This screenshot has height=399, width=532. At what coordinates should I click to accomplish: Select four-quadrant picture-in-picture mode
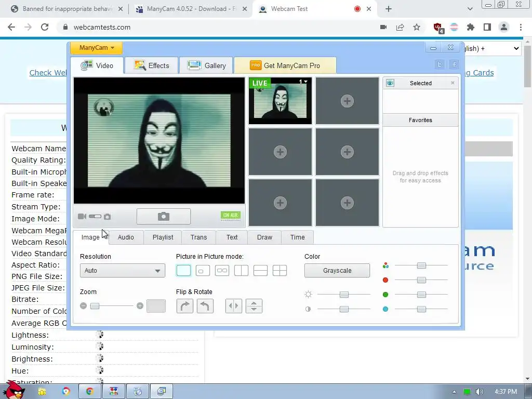(280, 270)
